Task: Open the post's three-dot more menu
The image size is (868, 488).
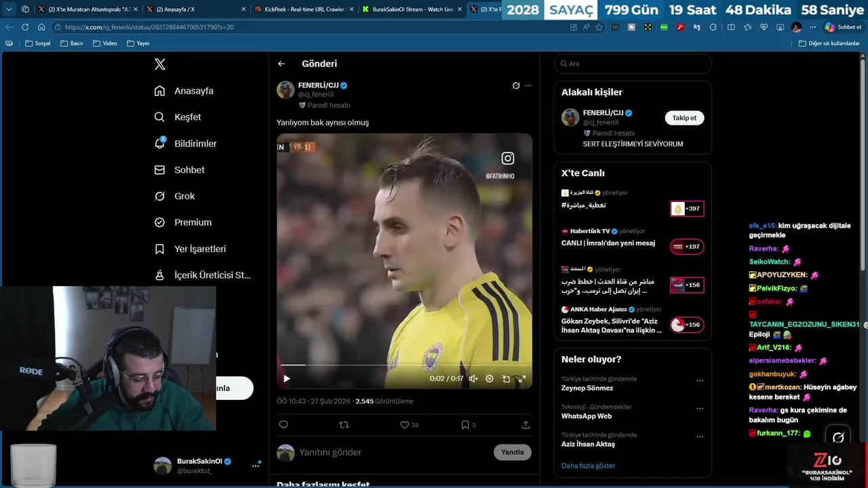Action: (528, 85)
